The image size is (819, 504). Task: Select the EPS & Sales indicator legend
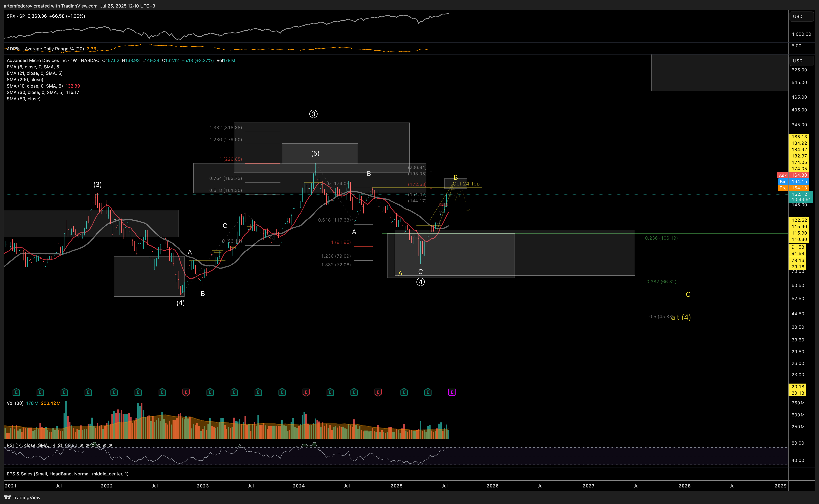coord(67,474)
